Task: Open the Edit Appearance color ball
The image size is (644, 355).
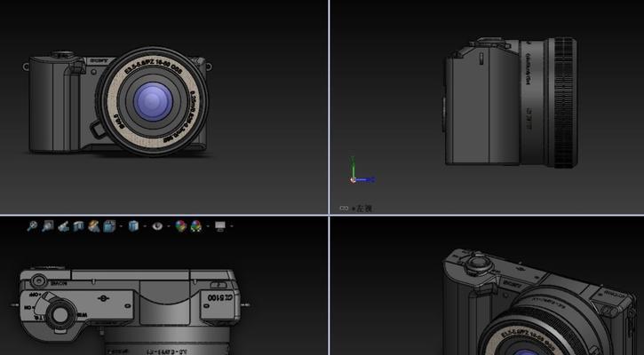Action: 180,226
